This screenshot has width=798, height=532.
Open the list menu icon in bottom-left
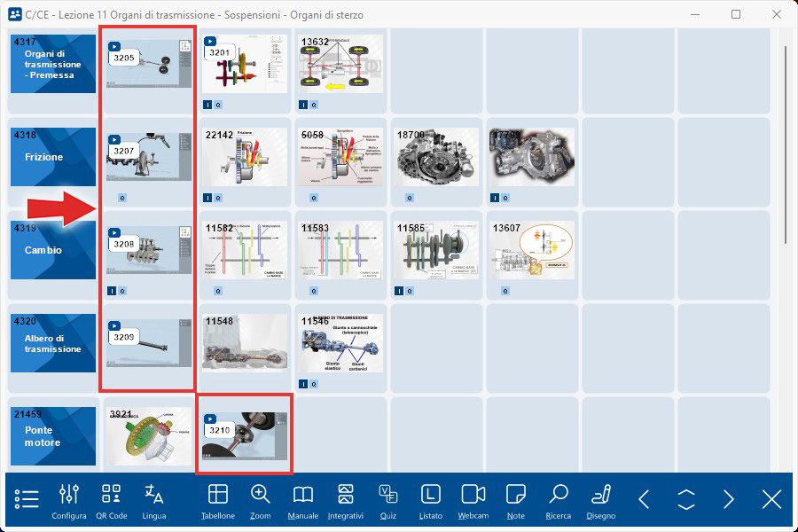click(27, 499)
